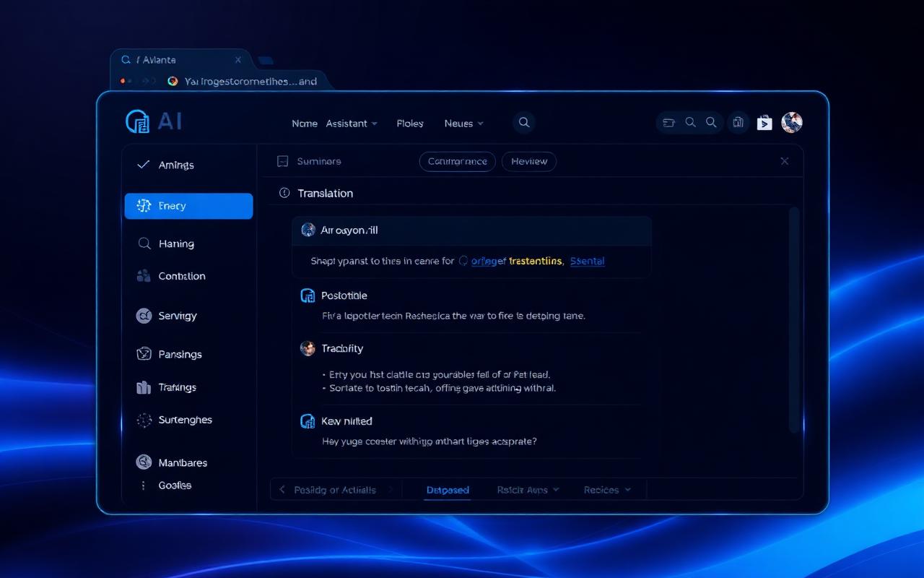Click the browser favicon in the address bar
The image size is (924, 578).
(173, 81)
